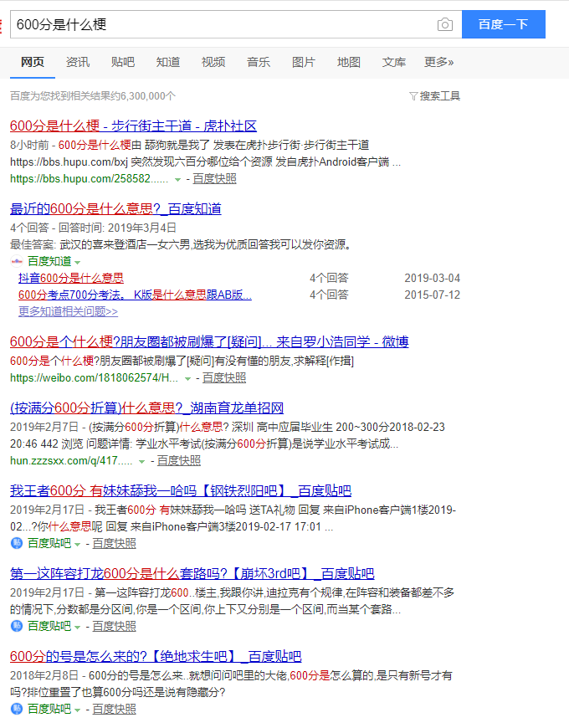Click the date 2019-03-04 in 知道 list
569x728 pixels.
point(432,278)
